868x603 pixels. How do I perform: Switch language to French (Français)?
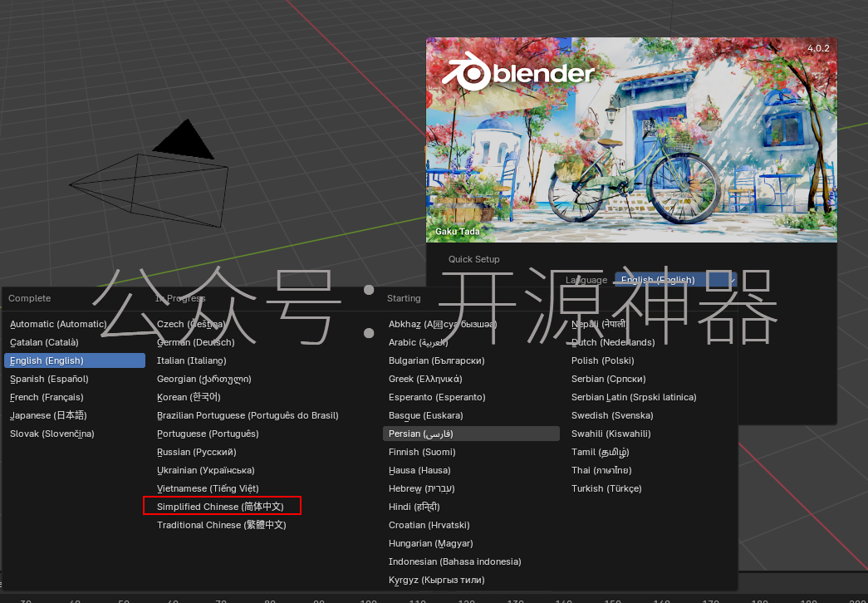(x=75, y=397)
